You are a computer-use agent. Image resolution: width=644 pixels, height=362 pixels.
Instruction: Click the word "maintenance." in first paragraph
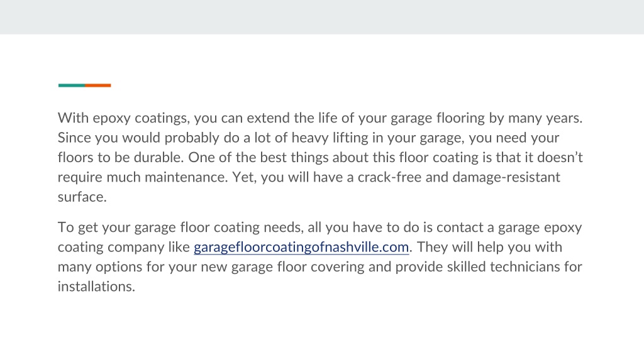click(186, 177)
